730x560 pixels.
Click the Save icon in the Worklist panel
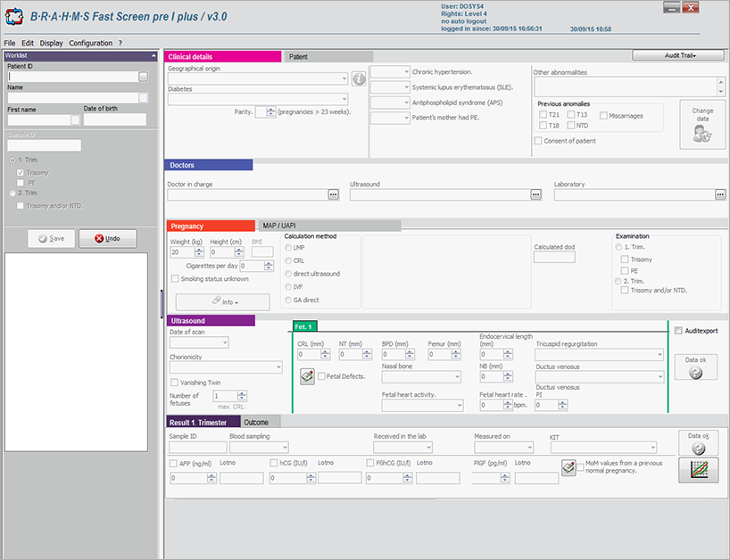tap(42, 238)
